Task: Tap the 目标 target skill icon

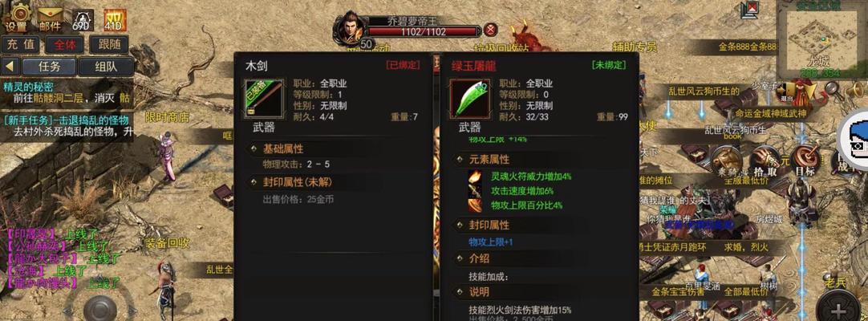Action: [x=805, y=160]
